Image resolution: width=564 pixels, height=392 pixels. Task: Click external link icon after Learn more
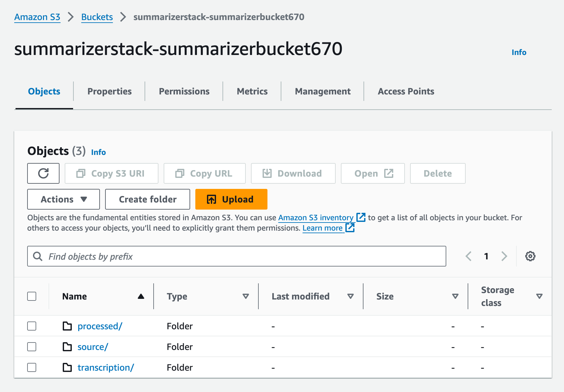350,228
